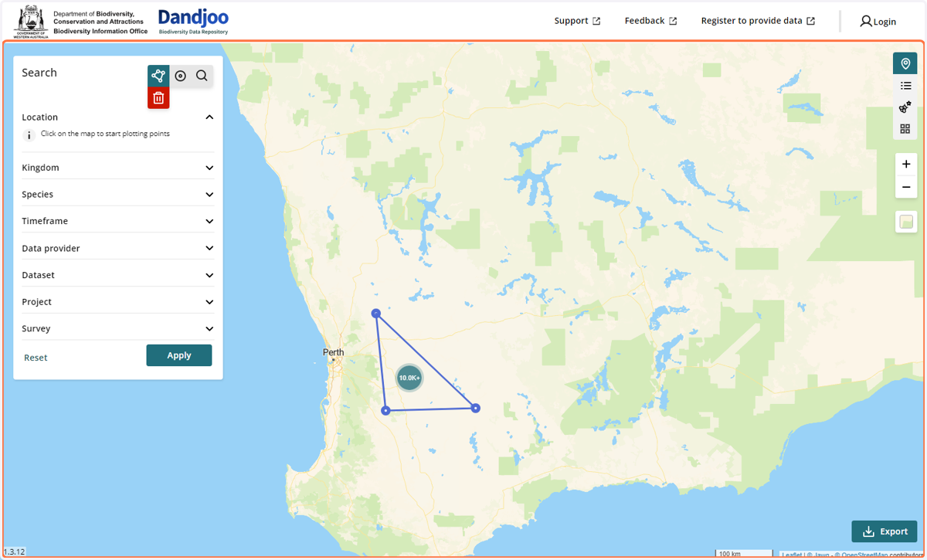
Task: Open the Leaflet attribution link
Action: [791, 555]
